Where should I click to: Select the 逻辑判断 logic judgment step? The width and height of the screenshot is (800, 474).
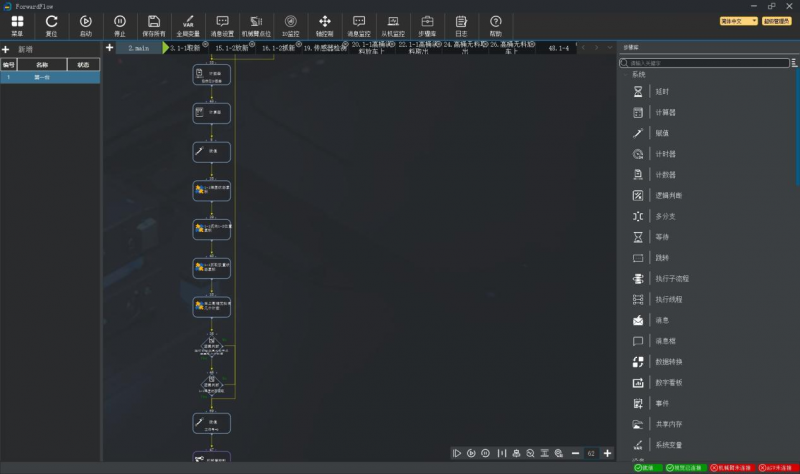pos(638,195)
